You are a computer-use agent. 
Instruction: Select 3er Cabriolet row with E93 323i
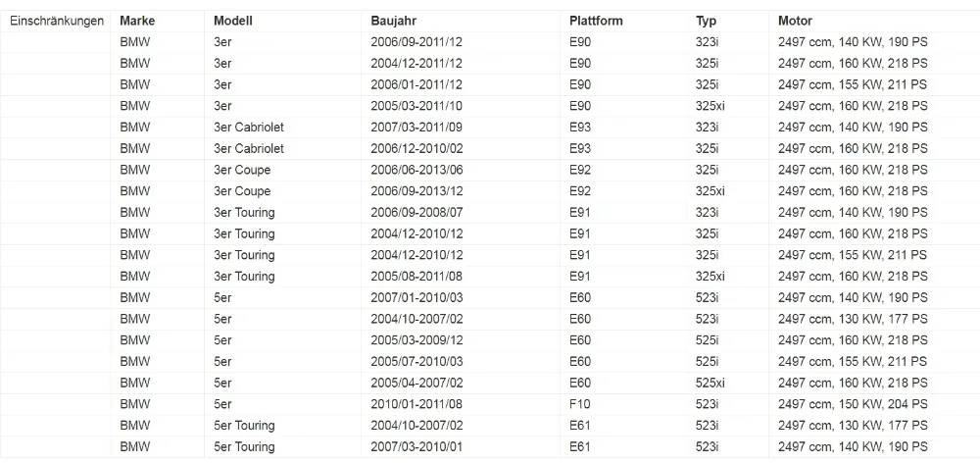490,128
